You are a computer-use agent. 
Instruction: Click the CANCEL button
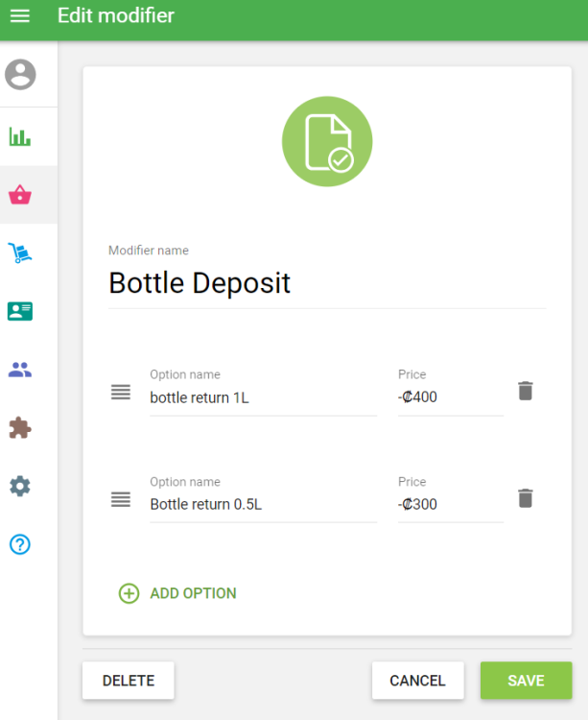(417, 681)
